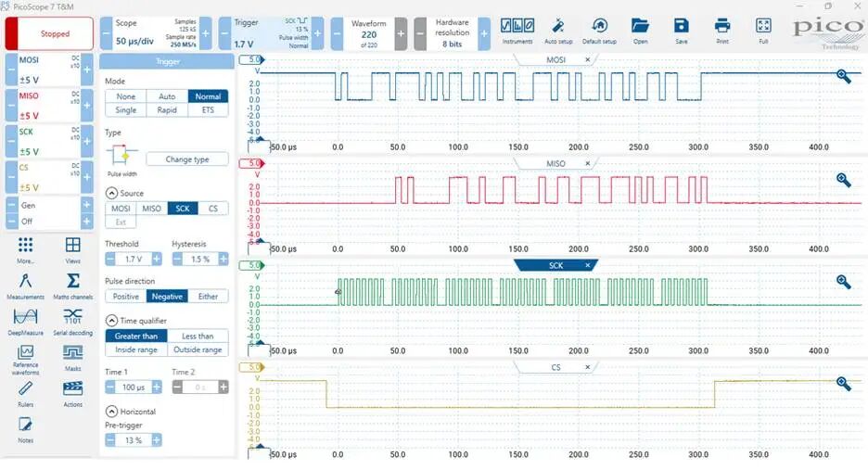Image resolution: width=868 pixels, height=470 pixels.
Task: Click the Stopped run control button
Action: [x=49, y=33]
